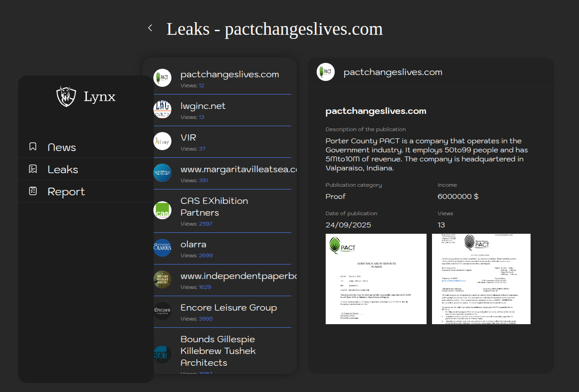
Task: Select the Leaks menu item in the sidebar
Action: point(63,170)
